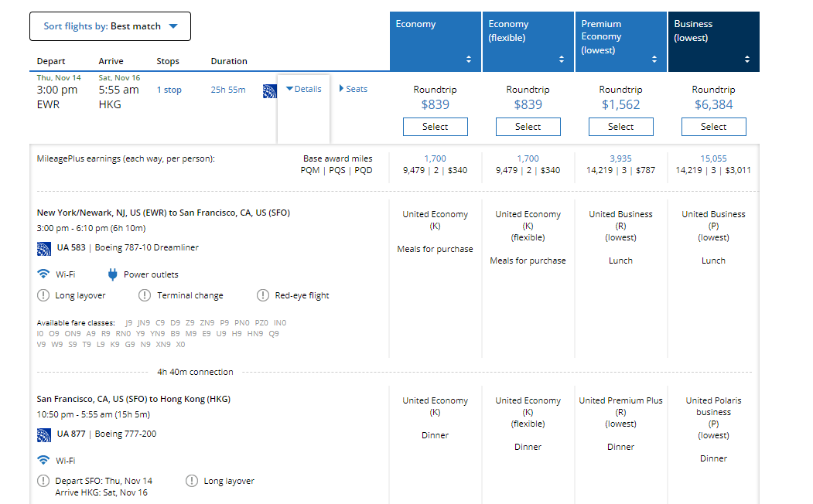Click the 10:50 pm - 5:55 am time
The width and height of the screenshot is (813, 504).
point(94,414)
